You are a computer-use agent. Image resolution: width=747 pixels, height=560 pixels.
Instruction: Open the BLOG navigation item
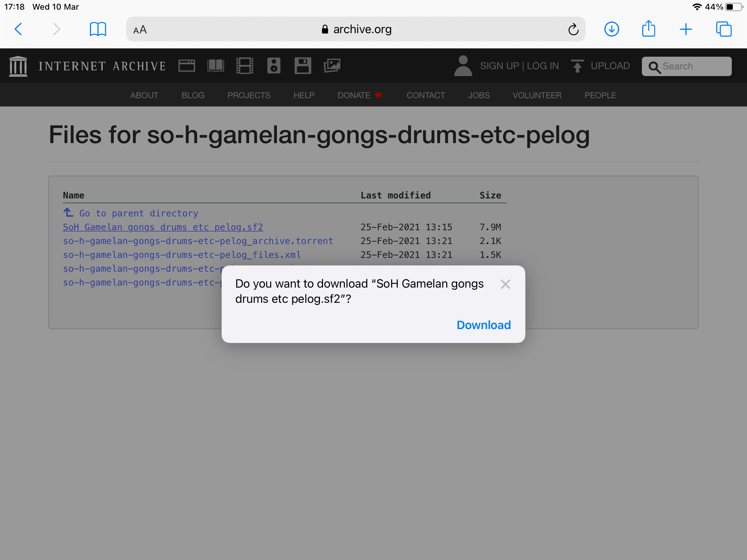(x=193, y=95)
